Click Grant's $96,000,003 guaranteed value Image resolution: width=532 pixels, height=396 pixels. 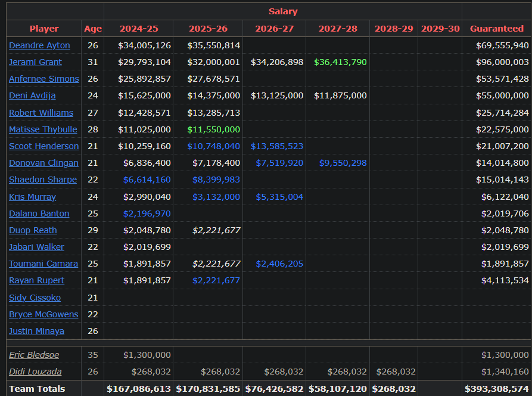coord(502,62)
